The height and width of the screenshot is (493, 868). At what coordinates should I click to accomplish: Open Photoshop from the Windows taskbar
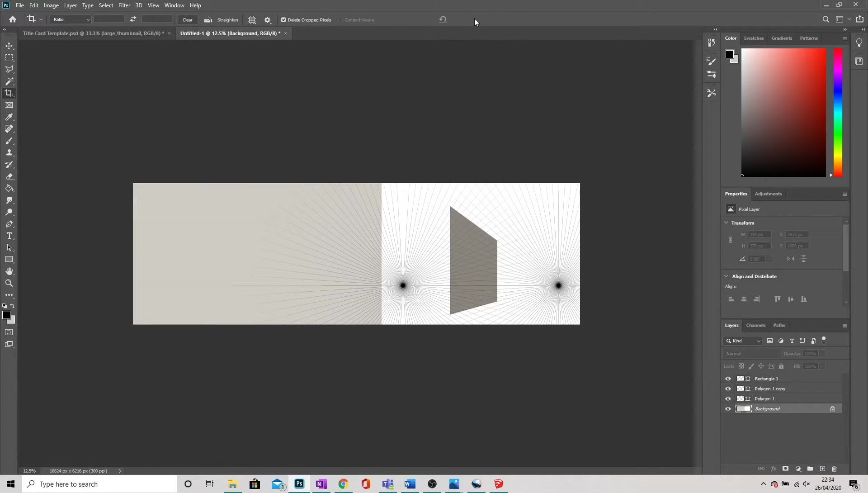(299, 484)
